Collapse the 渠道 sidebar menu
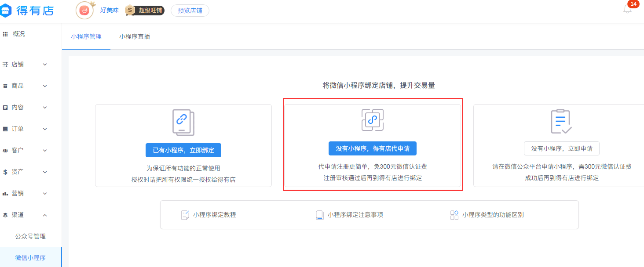The image size is (644, 267). coord(26,215)
